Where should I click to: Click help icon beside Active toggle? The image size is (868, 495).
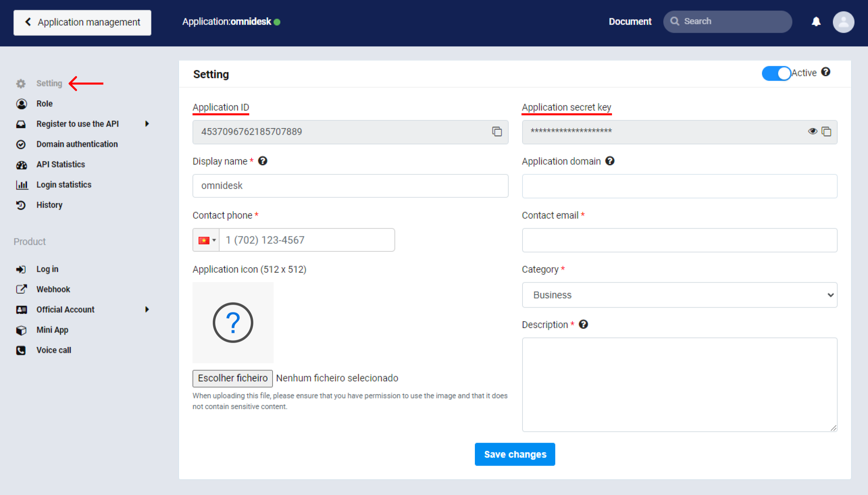pos(825,72)
